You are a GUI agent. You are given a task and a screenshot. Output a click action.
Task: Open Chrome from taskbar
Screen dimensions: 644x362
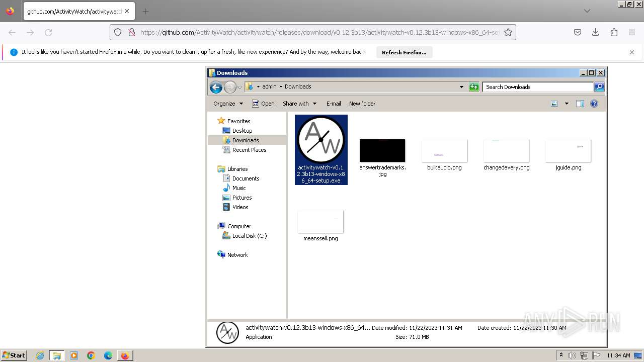[x=91, y=355]
